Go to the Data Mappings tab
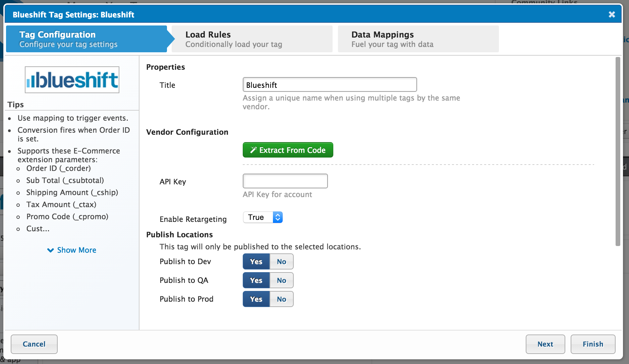The image size is (629, 364). tap(418, 39)
